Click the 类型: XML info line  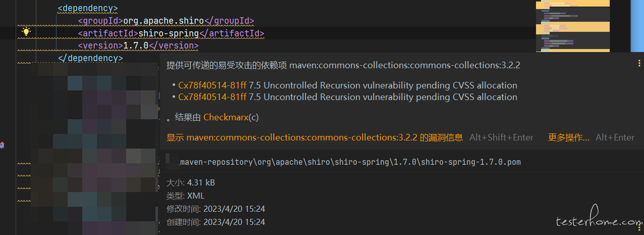pyautogui.click(x=186, y=196)
